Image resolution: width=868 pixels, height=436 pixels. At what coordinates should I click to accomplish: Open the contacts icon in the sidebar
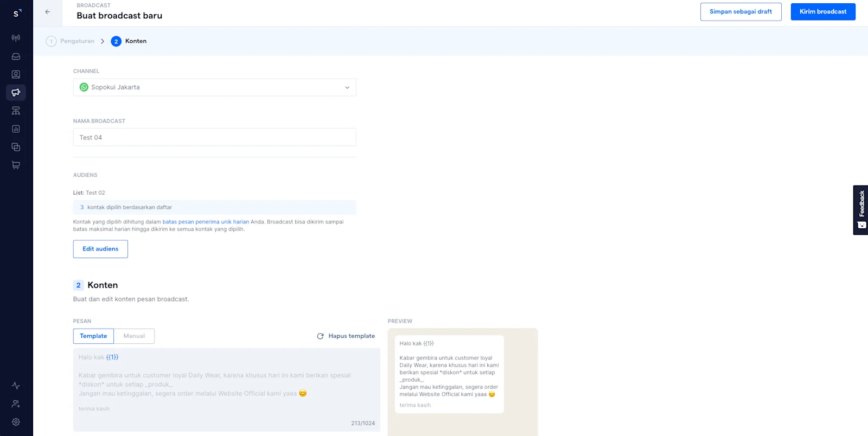click(x=16, y=74)
